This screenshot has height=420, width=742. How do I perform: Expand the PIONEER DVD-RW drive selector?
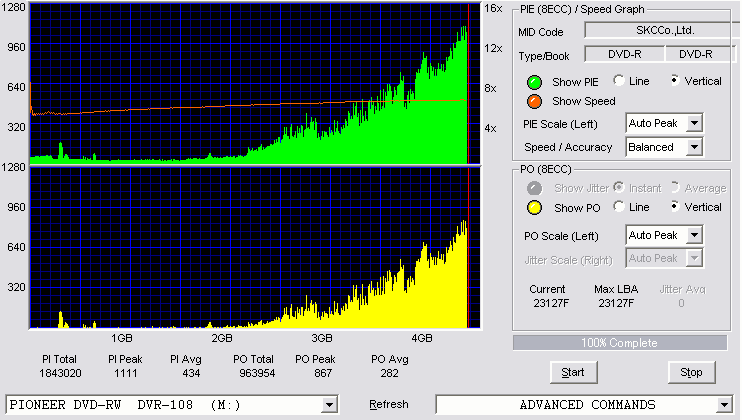pos(329,405)
